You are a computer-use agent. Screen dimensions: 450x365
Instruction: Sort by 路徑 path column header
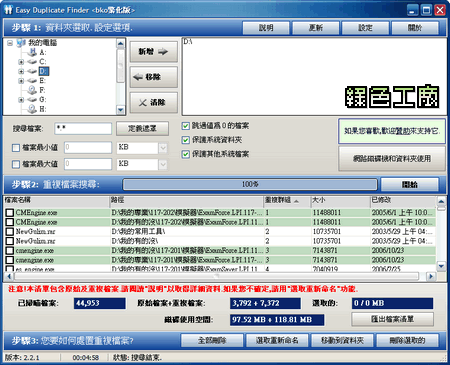(187, 200)
